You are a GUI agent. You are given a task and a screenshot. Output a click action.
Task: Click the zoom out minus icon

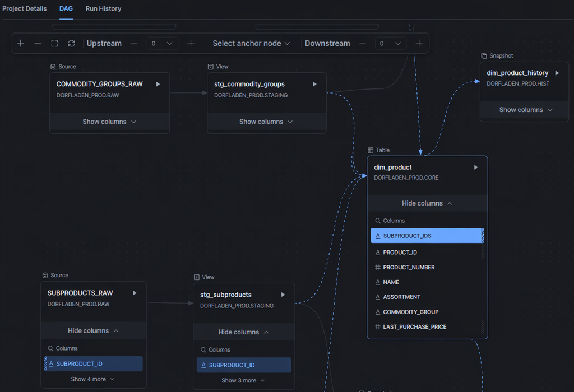(x=38, y=43)
